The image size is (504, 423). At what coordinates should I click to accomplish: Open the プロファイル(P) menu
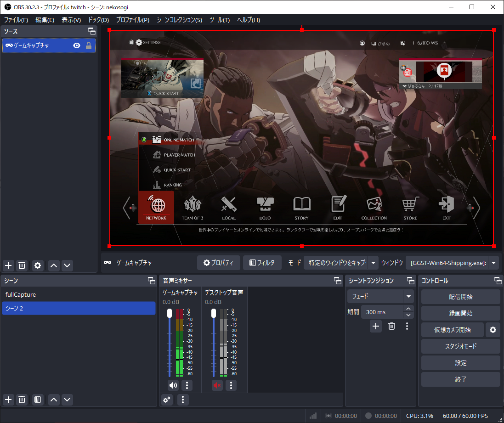132,20
